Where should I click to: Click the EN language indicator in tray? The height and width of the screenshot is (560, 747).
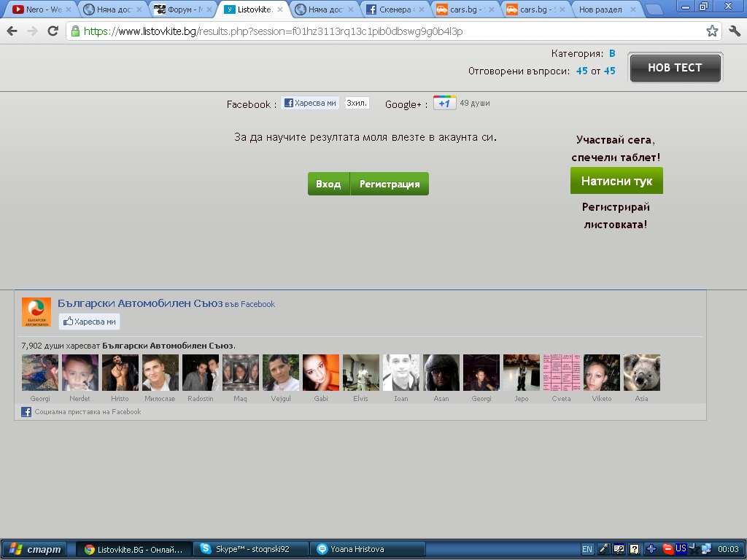click(587, 549)
